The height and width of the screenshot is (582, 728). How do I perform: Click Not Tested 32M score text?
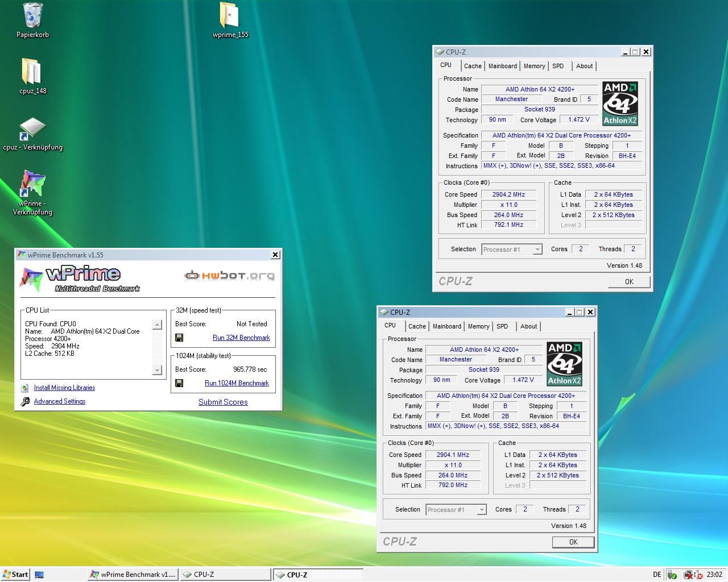pyautogui.click(x=251, y=324)
